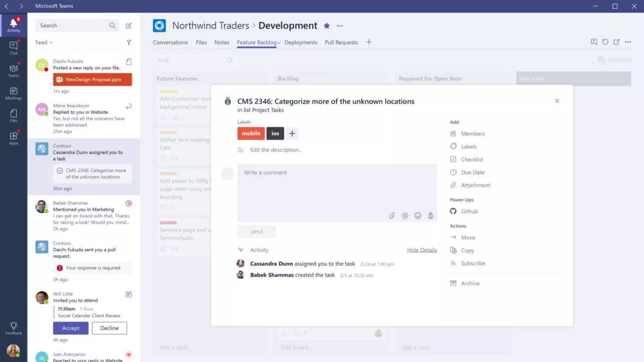Screen dimensions: 644x362
Task: Accept Will Little's meeting invite
Action: pos(71,328)
